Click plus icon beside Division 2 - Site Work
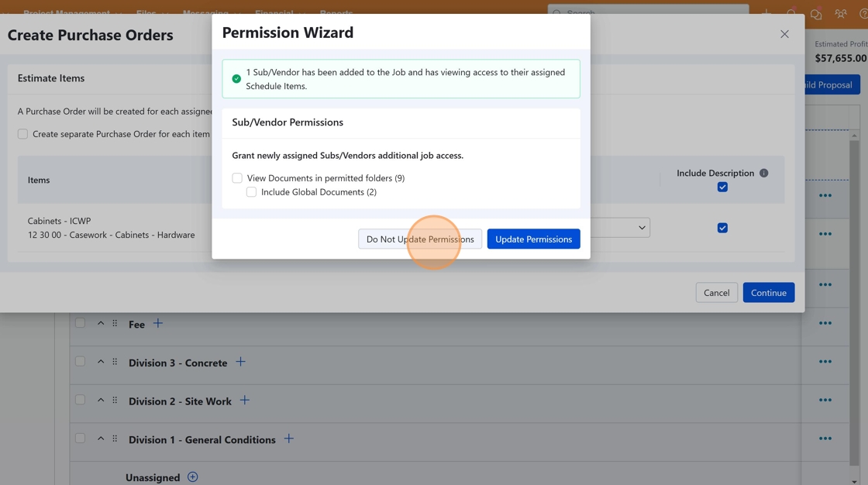This screenshot has height=485, width=868. (x=244, y=401)
